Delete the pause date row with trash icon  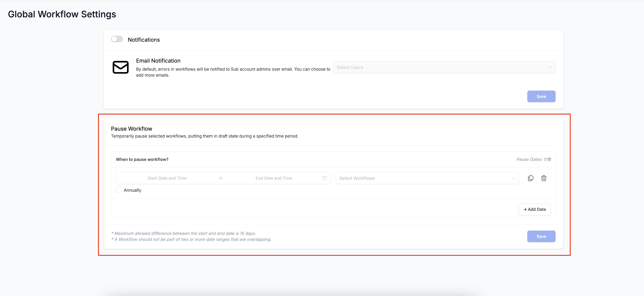click(544, 178)
